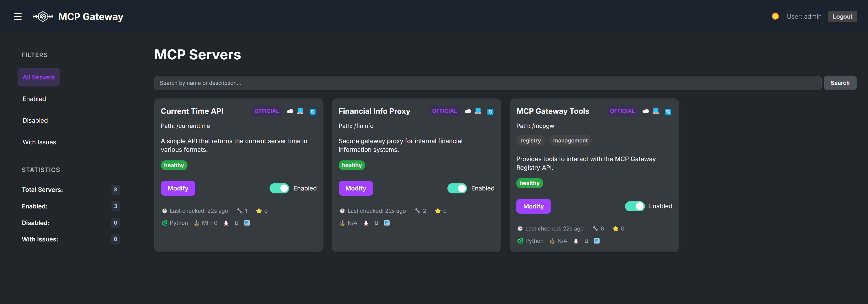868x304 pixels.
Task: Focus the server search input field
Action: click(x=487, y=83)
